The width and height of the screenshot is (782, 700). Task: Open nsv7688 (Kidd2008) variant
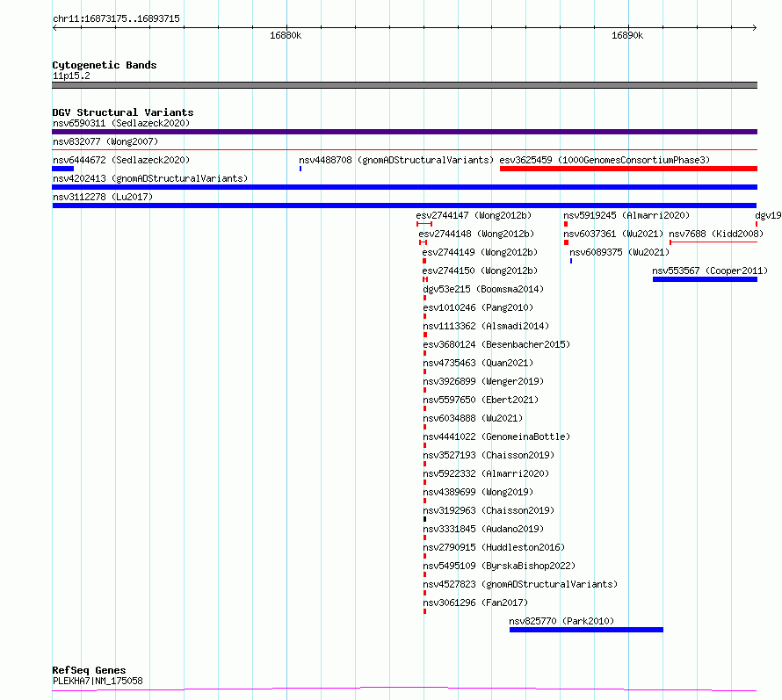(716, 234)
